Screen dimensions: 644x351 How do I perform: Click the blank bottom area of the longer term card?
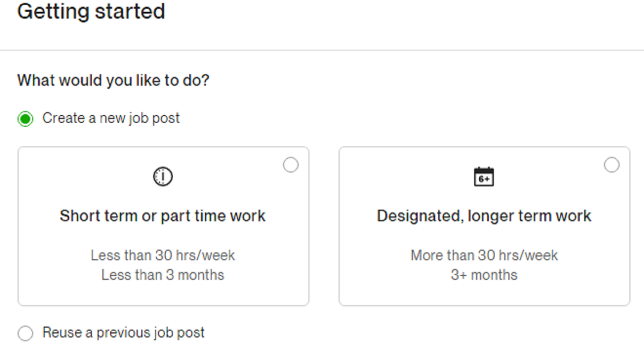484,294
